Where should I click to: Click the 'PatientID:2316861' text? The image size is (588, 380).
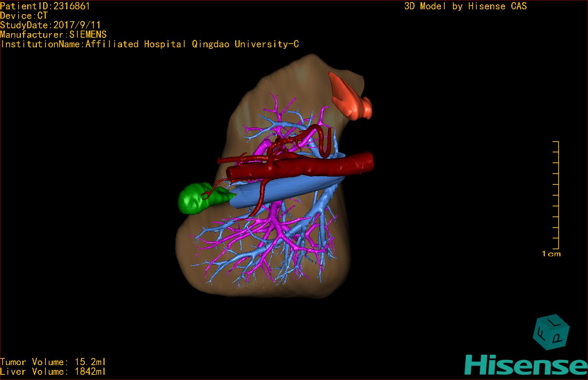[x=45, y=6]
